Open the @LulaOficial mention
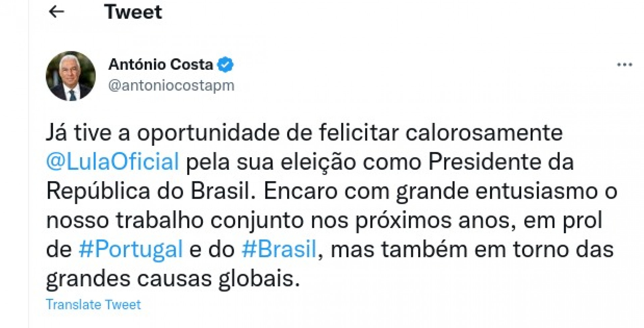 click(x=113, y=162)
